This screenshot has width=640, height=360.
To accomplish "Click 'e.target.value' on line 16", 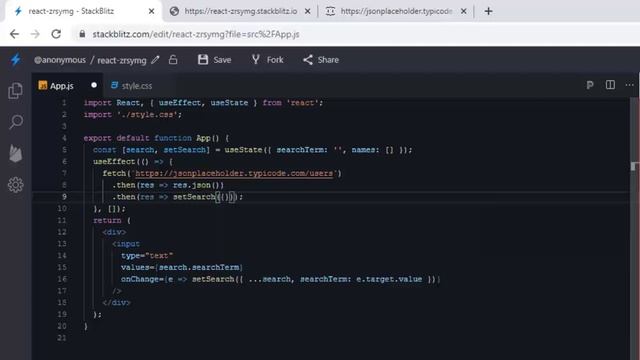I will [389, 279].
